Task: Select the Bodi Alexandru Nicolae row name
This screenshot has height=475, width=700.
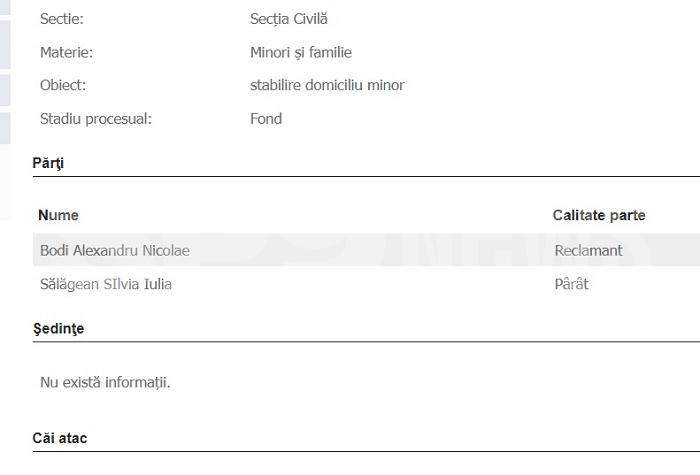Action: [x=114, y=250]
